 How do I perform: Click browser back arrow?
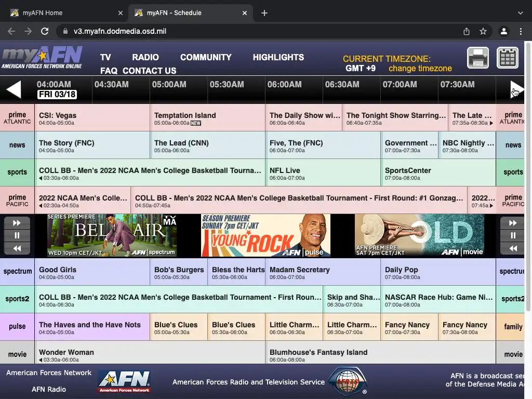(11, 31)
